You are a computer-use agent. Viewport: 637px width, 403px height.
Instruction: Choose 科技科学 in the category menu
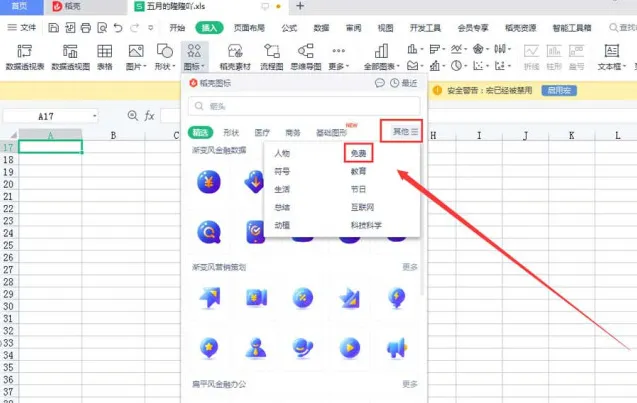tap(366, 225)
